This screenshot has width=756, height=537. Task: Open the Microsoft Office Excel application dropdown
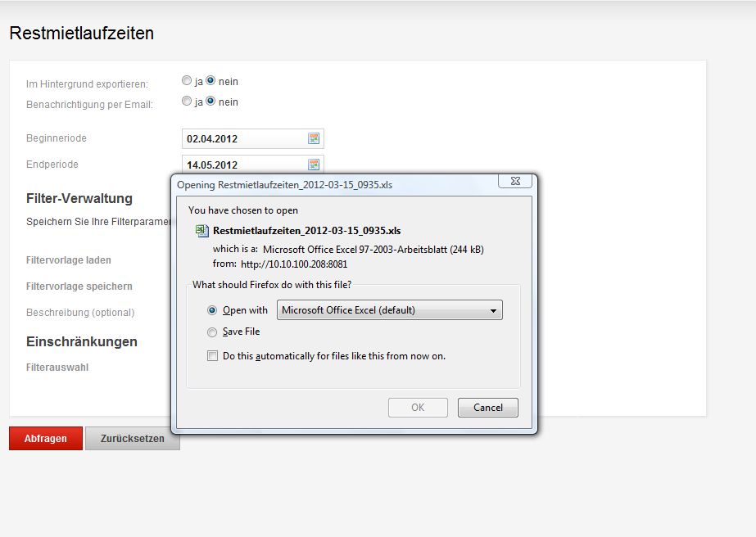coord(390,310)
